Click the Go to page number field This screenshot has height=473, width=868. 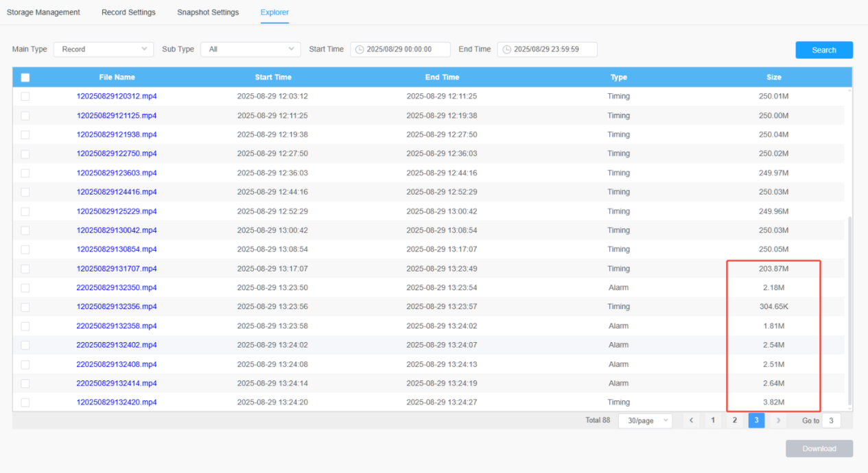[831, 420]
